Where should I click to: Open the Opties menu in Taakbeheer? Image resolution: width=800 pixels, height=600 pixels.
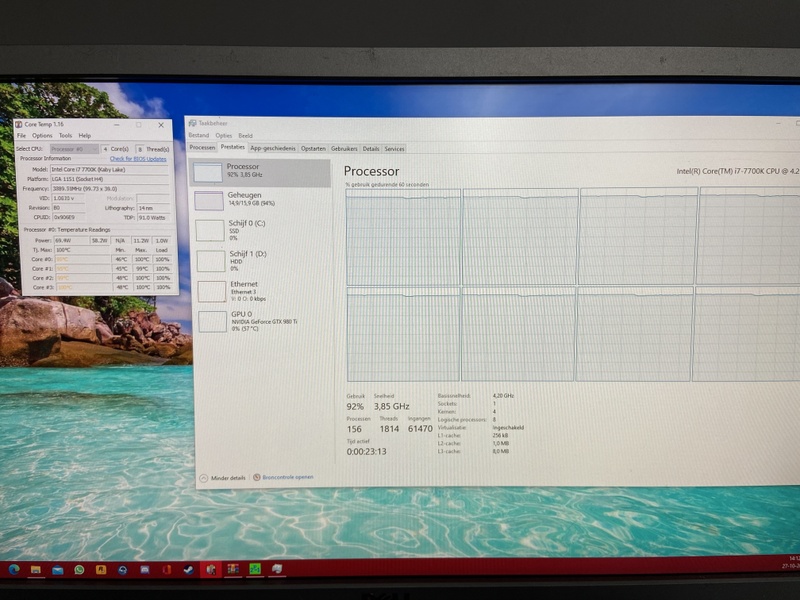(x=223, y=136)
